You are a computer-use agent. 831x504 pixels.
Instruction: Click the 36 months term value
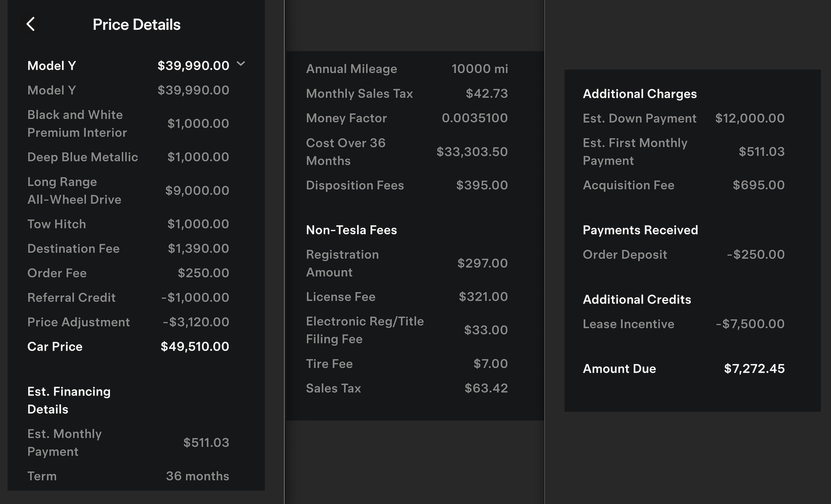(x=197, y=476)
